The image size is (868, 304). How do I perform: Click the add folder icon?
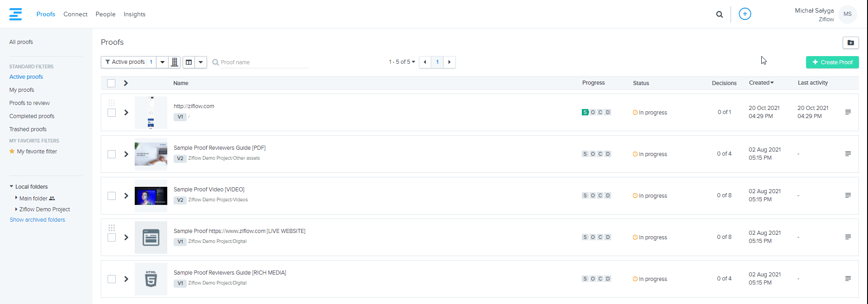850,43
